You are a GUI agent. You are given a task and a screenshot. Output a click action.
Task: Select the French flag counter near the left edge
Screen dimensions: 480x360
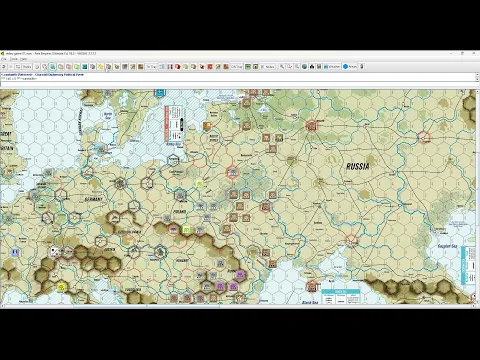pyautogui.click(x=15, y=252)
